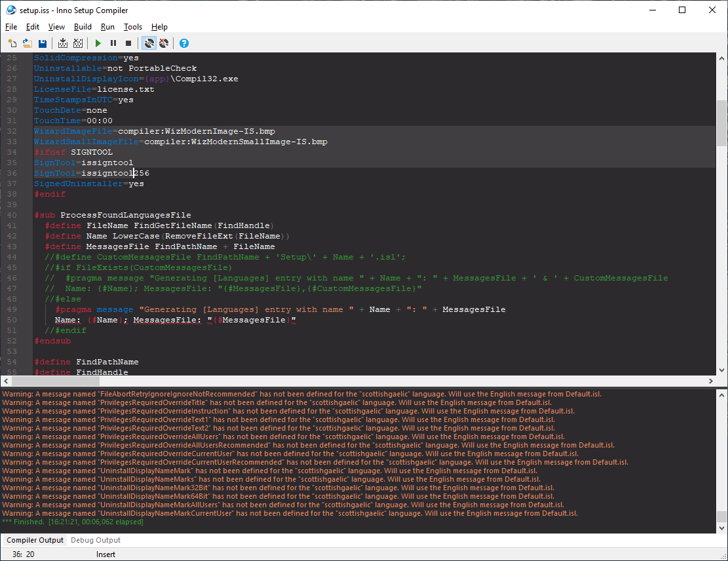Toggle Target Setup disc button

(x=149, y=43)
